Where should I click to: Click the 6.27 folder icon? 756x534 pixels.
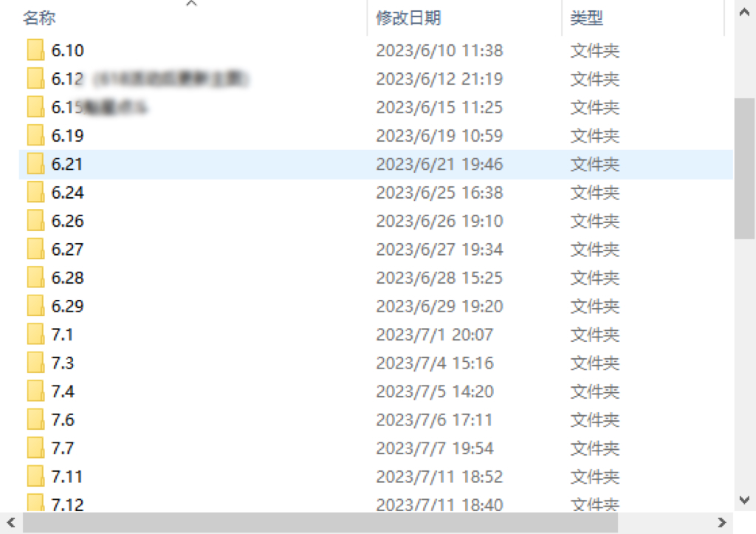(x=35, y=250)
